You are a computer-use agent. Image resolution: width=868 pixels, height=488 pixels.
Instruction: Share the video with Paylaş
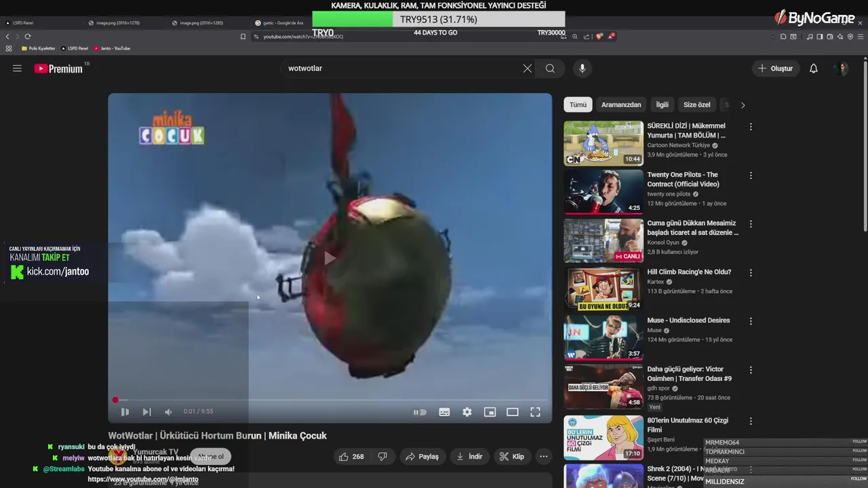(422, 457)
